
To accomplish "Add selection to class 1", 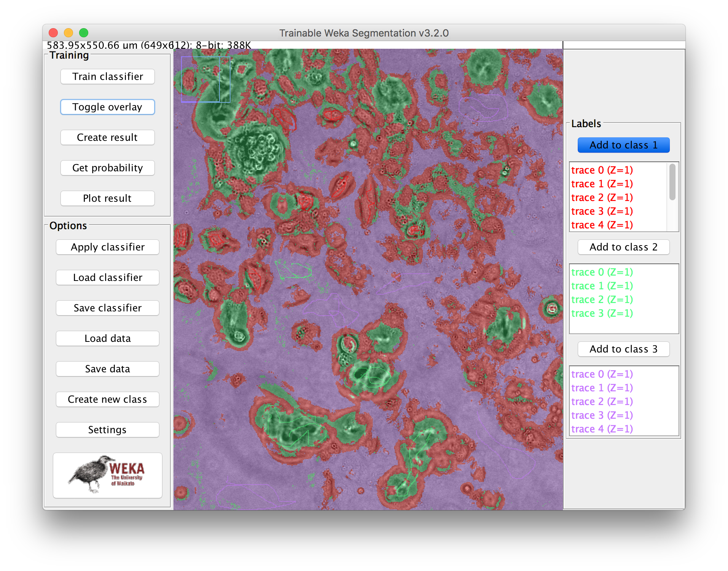I will [623, 145].
